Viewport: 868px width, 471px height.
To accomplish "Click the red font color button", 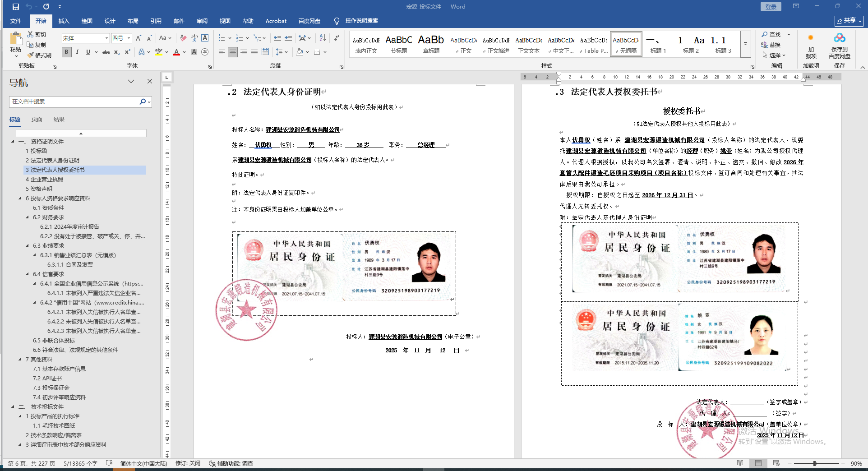I will point(176,52).
